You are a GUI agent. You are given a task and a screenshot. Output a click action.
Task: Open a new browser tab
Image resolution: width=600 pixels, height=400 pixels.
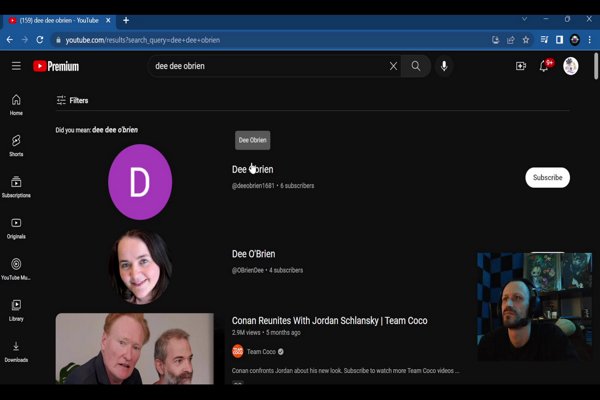pyautogui.click(x=126, y=20)
